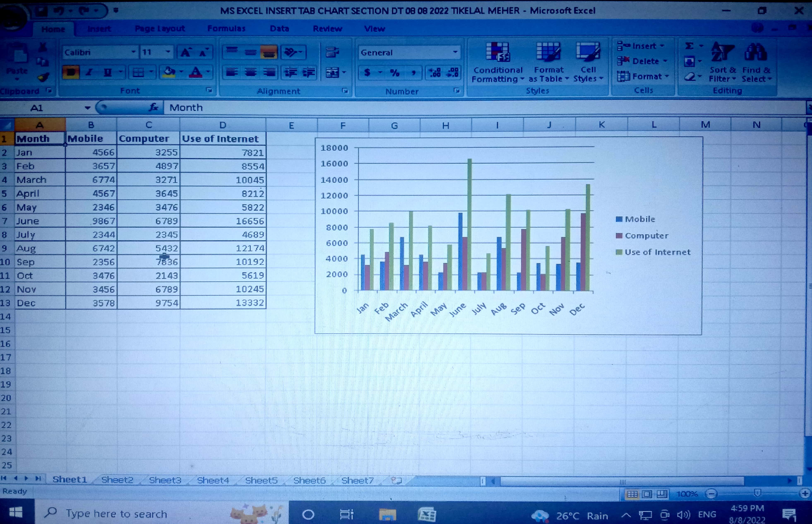Switch to Sheet3 worksheet tab
Viewport: 812px width, 524px height.
[x=165, y=480]
